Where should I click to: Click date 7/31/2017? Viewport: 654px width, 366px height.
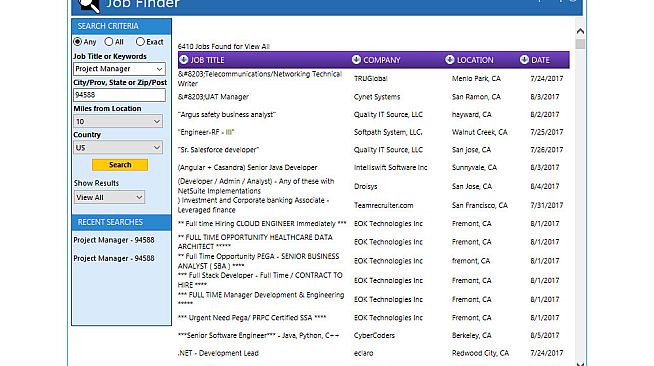[547, 205]
